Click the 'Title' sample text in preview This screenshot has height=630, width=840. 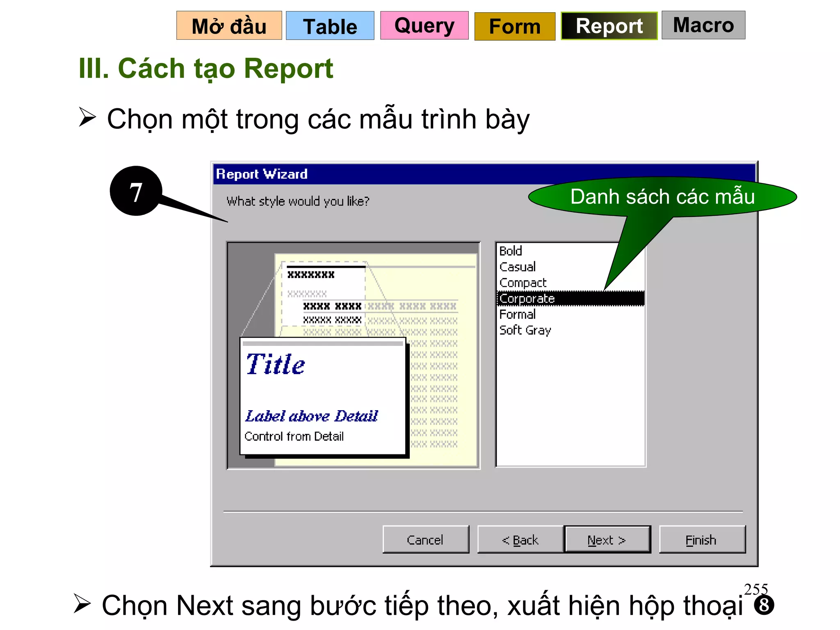276,364
